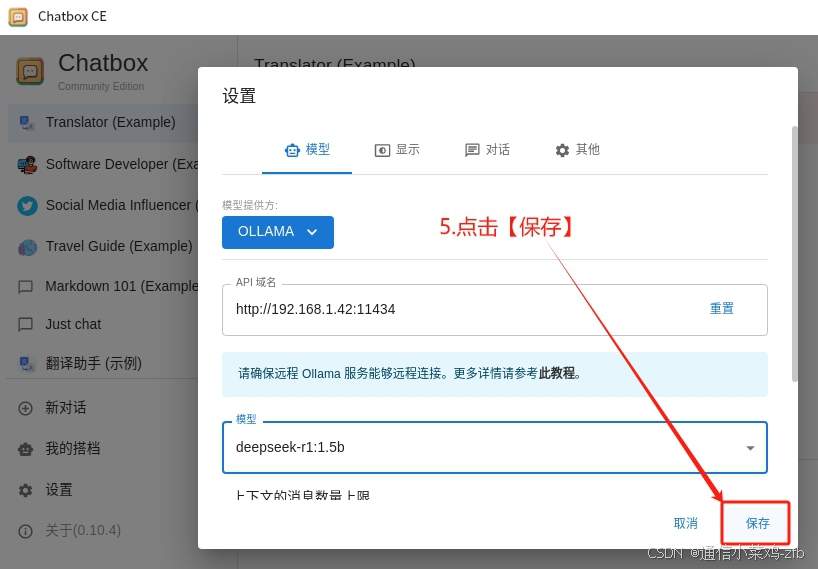Open 关于(0.10.4) about entry
This screenshot has height=569, width=818.
(x=103, y=531)
